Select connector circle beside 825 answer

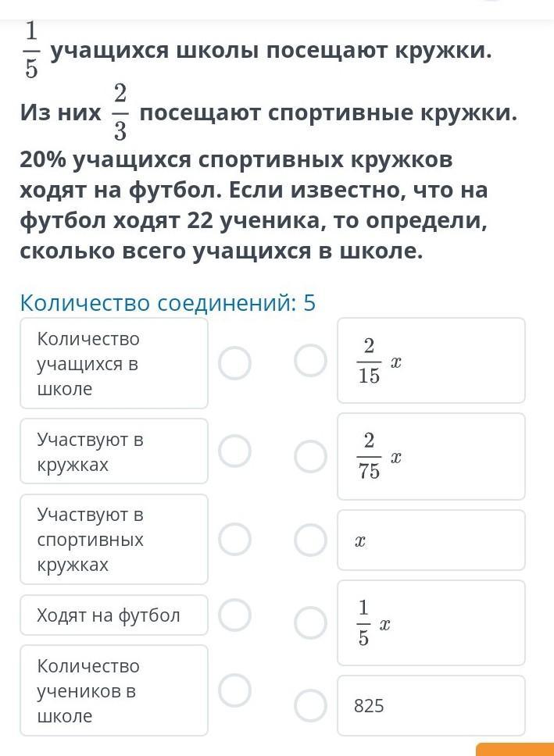(x=311, y=705)
